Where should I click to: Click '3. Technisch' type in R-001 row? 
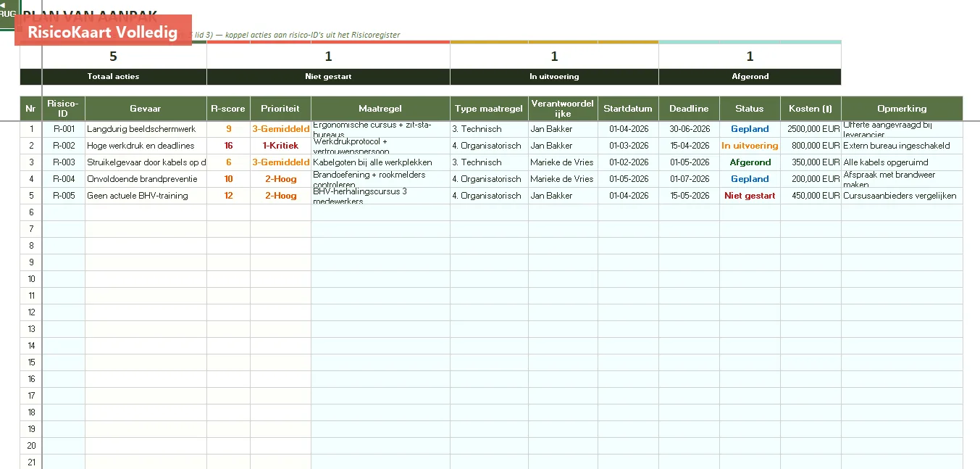pyautogui.click(x=489, y=129)
